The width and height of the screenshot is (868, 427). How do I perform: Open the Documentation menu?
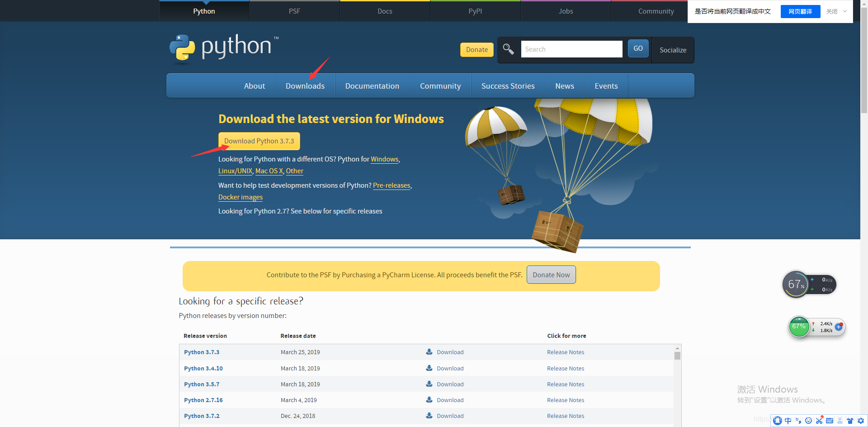pos(372,86)
